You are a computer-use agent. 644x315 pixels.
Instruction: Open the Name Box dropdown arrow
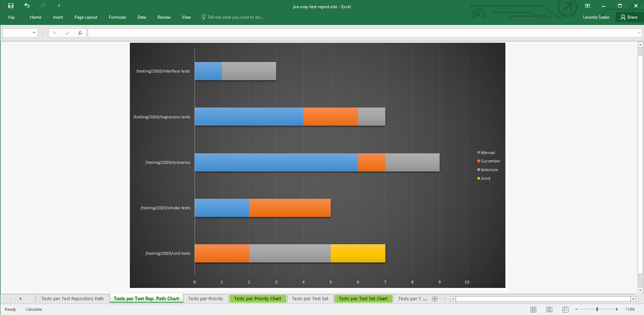pyautogui.click(x=34, y=33)
